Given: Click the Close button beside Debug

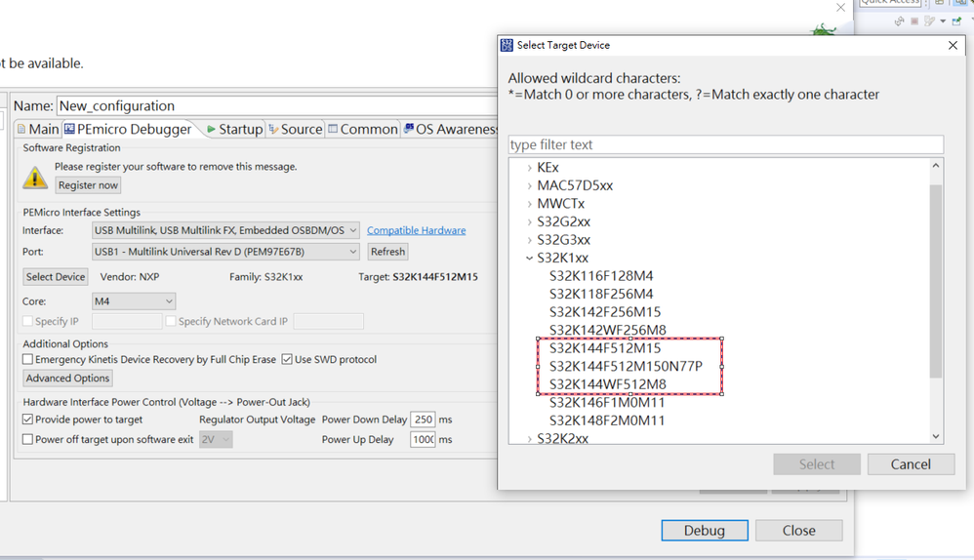Looking at the screenshot, I should tap(799, 530).
